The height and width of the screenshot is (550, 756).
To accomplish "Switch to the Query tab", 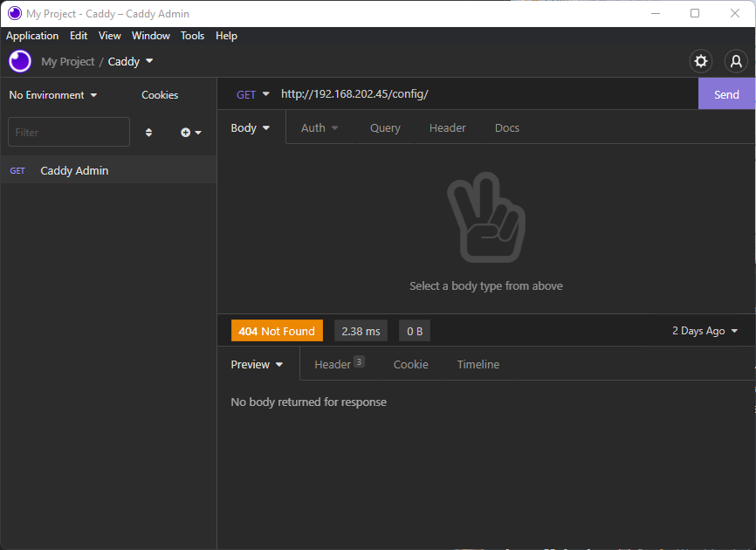I will pos(385,128).
